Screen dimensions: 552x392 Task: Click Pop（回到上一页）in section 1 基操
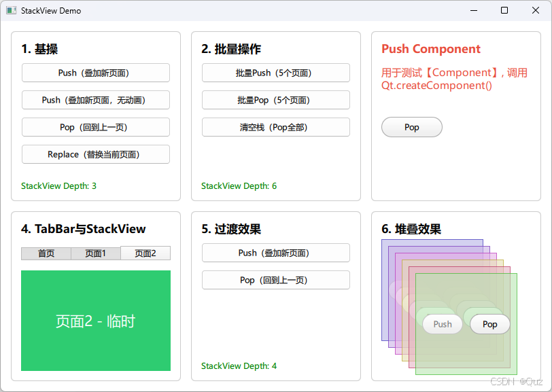(96, 127)
